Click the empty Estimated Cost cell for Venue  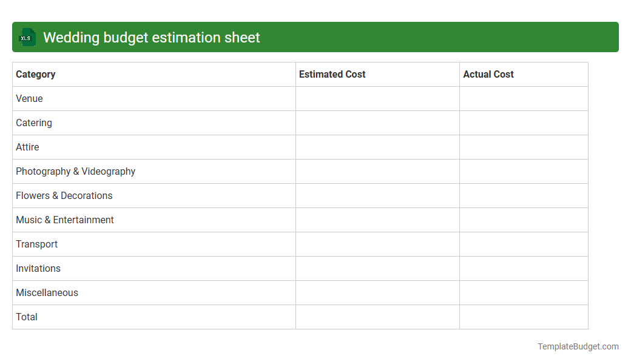coord(377,98)
